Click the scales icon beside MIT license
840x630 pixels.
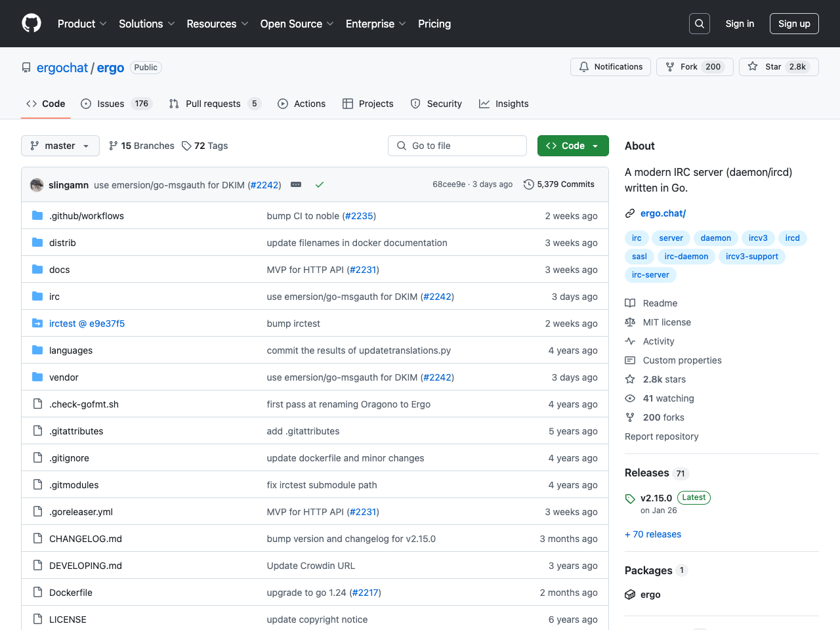(630, 322)
